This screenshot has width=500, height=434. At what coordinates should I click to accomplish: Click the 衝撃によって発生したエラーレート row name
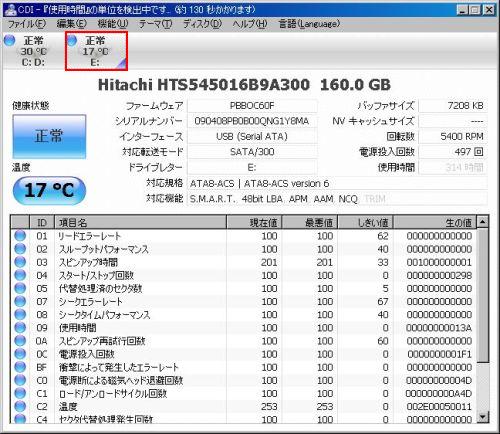(119, 367)
